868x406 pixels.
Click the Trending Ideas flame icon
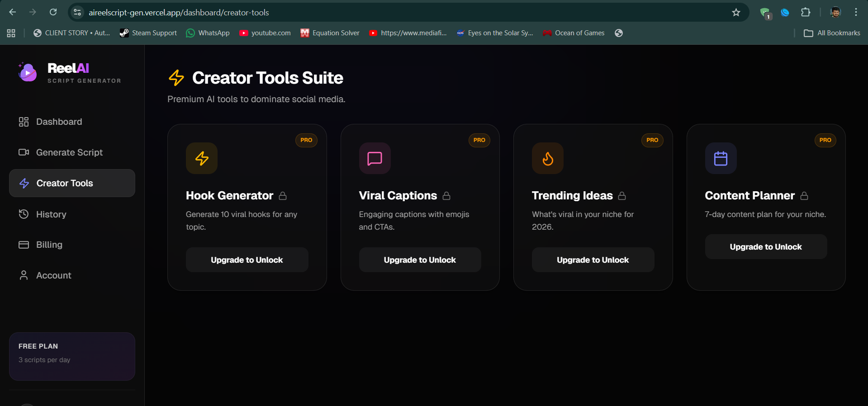coord(548,158)
